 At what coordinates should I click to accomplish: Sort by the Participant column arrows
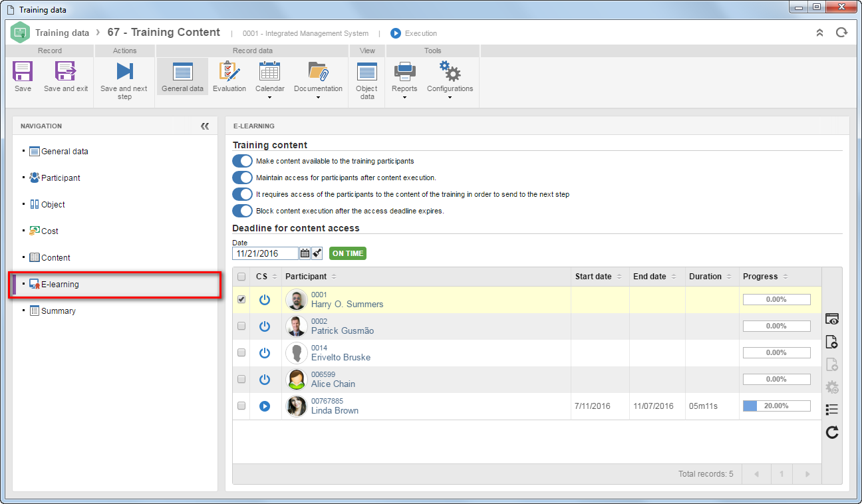point(334,277)
